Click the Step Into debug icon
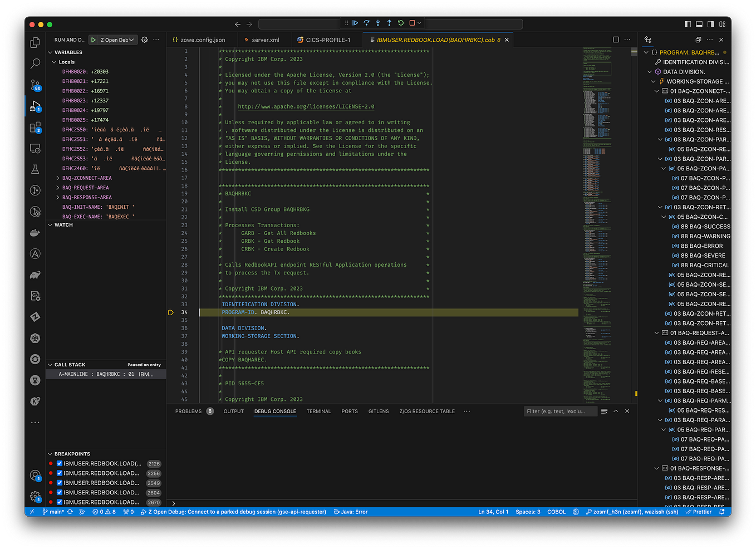 click(377, 23)
